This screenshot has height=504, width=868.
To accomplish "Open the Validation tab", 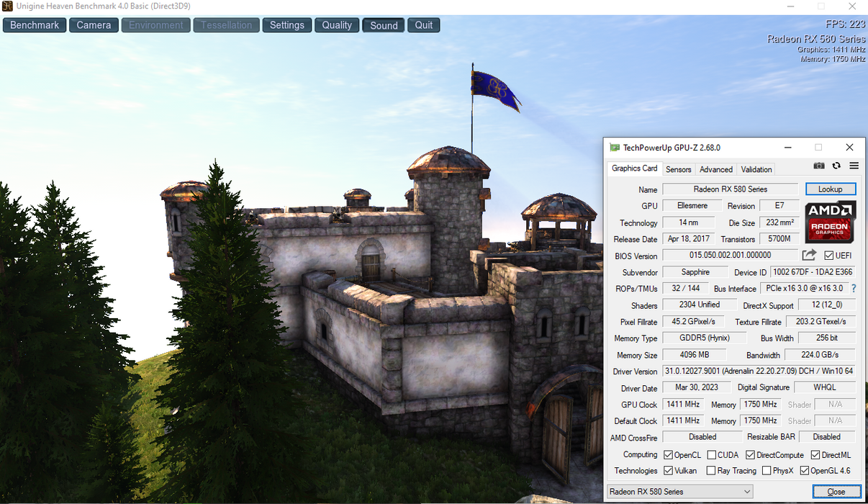I will pyautogui.click(x=756, y=169).
